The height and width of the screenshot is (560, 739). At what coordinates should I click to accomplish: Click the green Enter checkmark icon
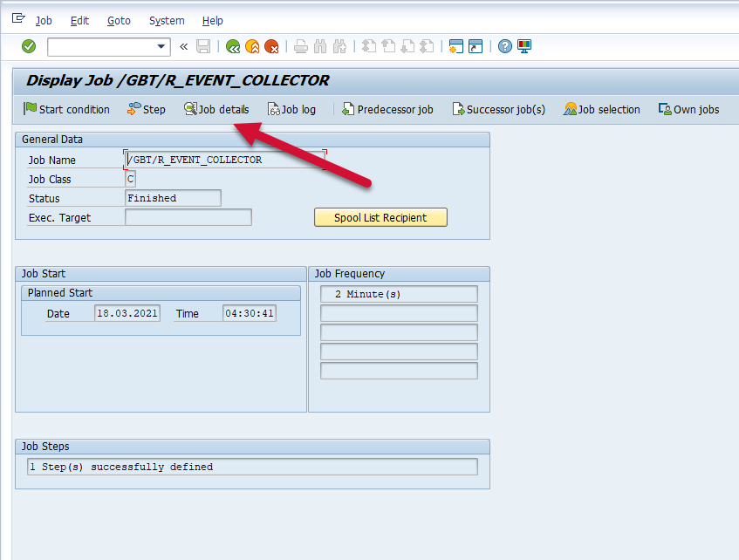pyautogui.click(x=29, y=46)
